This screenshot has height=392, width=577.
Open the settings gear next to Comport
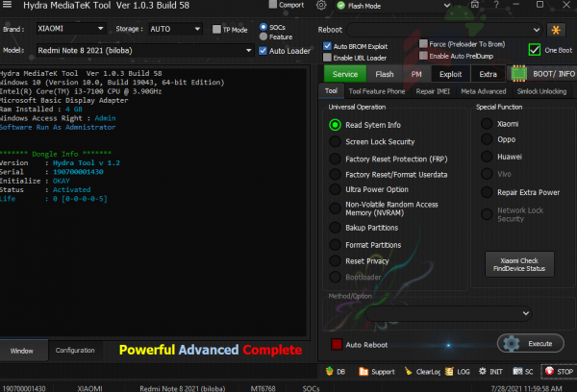click(x=321, y=6)
